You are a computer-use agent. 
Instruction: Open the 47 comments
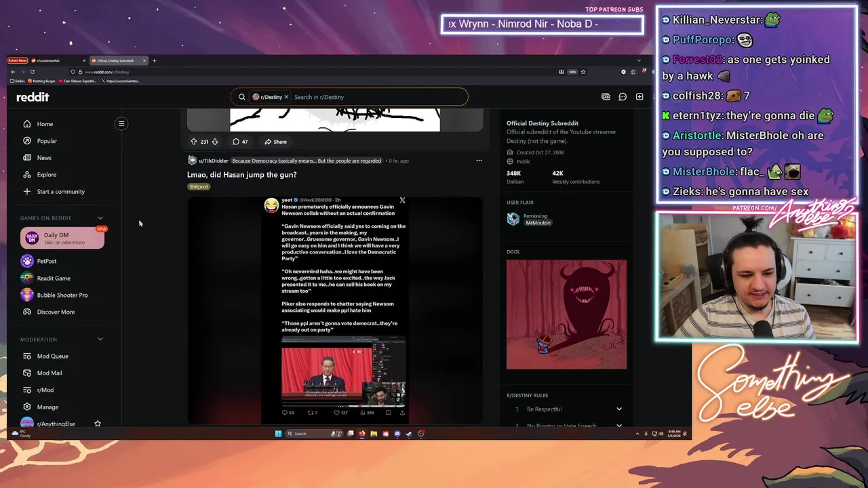tap(240, 142)
